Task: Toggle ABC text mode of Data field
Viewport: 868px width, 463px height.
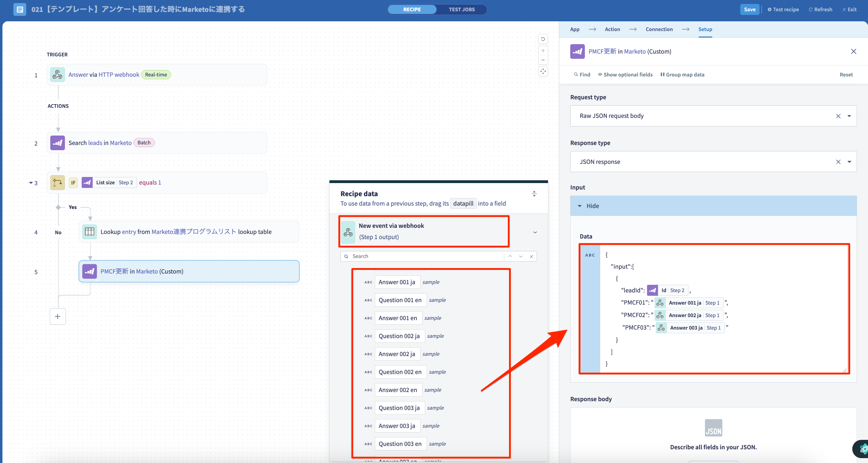Action: click(590, 255)
